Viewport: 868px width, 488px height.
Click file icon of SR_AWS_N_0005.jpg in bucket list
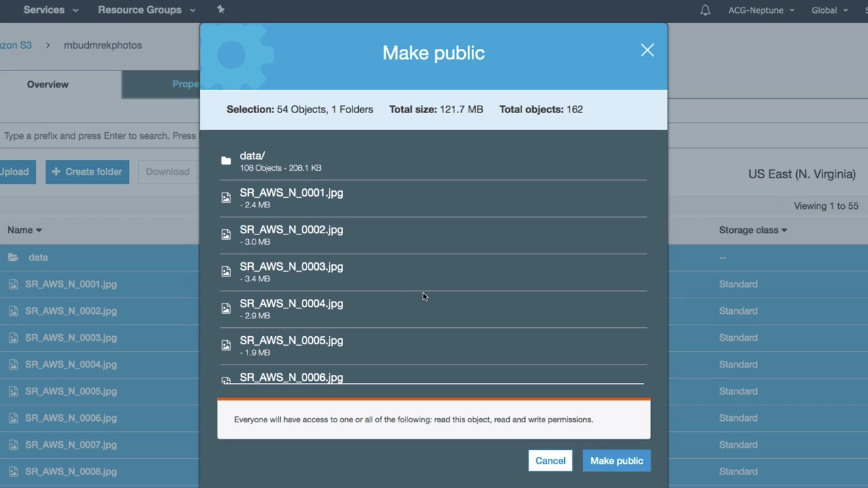13,392
